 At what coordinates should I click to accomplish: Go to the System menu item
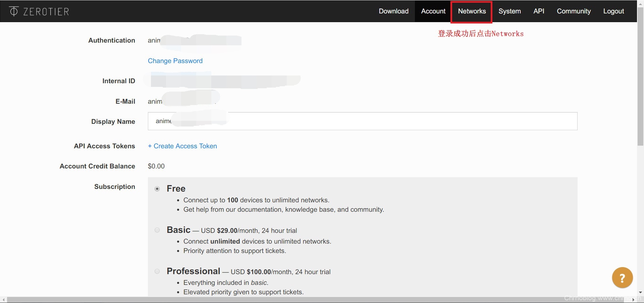coord(509,11)
